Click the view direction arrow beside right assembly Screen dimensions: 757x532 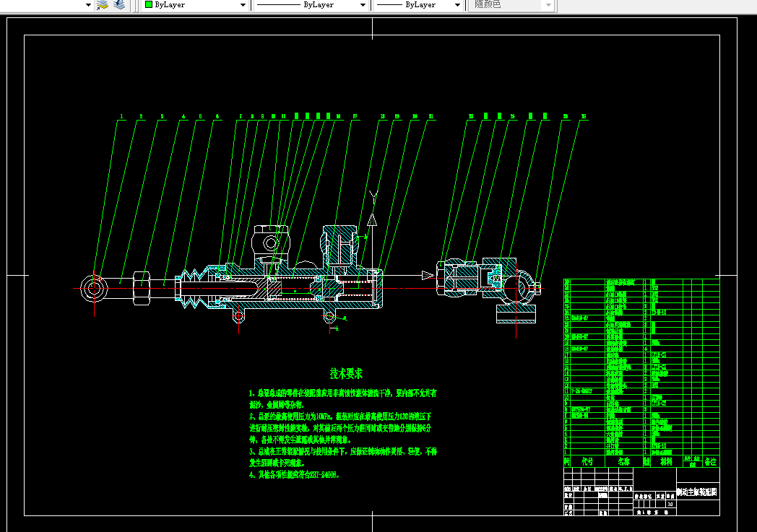(x=428, y=276)
